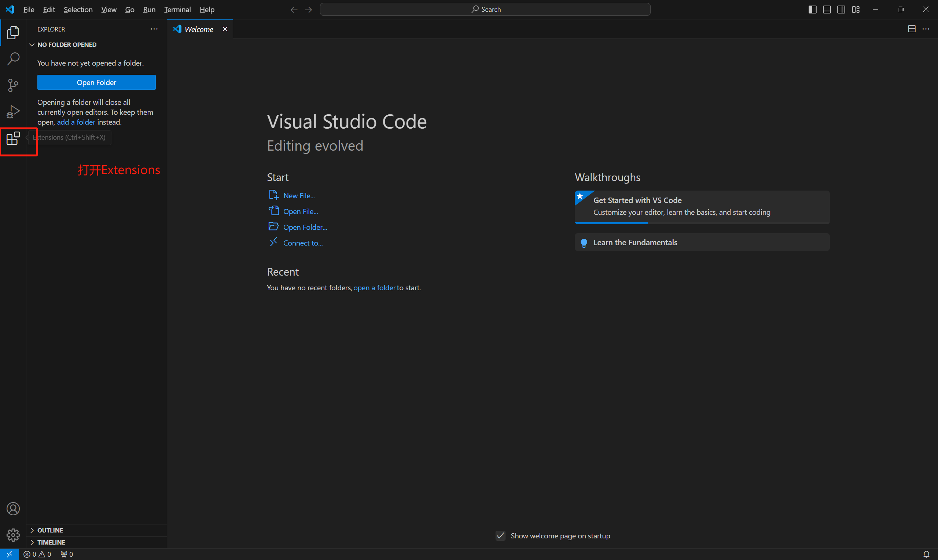Click open a folder link under Recent

coord(374,288)
